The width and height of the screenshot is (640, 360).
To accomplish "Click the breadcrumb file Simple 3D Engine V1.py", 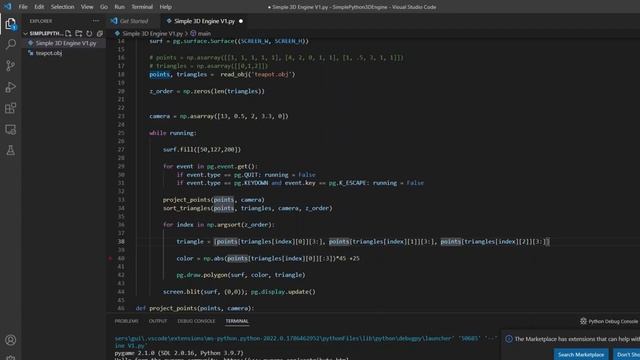I will point(153,33).
